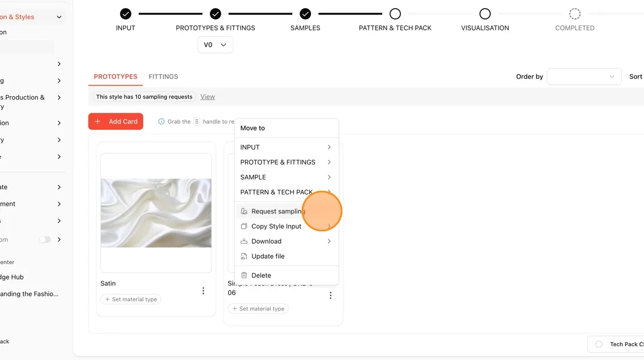Choose Update file in the context menu
Image resolution: width=644 pixels, height=360 pixels.
pos(286,256)
